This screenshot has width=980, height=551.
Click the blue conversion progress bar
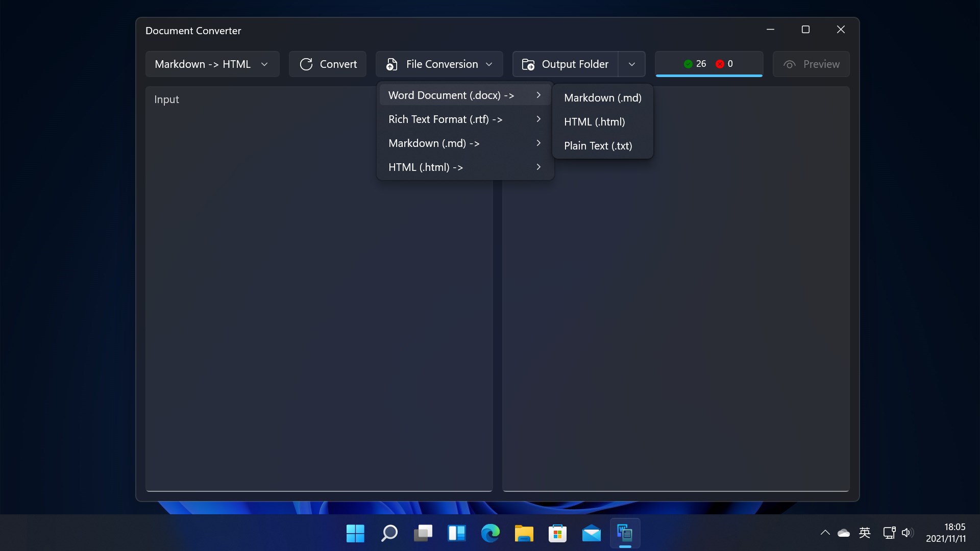[x=709, y=76]
